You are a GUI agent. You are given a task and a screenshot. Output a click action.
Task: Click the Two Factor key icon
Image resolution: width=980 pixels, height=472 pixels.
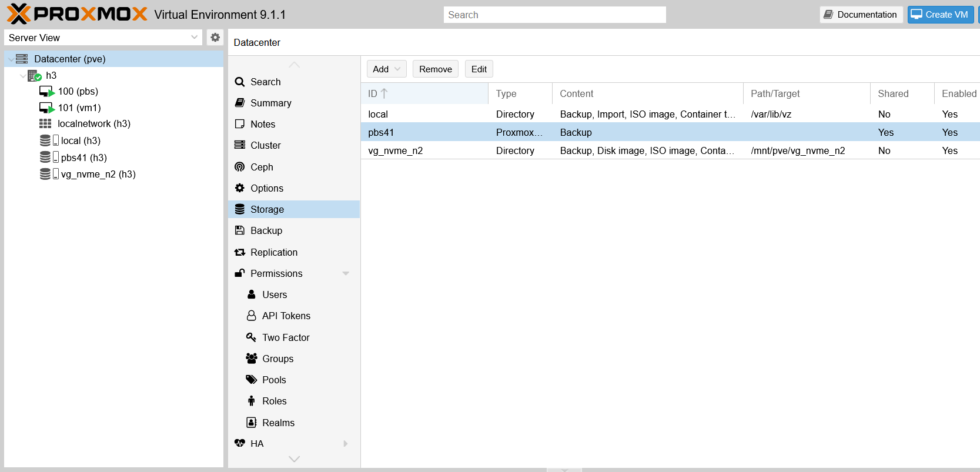point(252,337)
